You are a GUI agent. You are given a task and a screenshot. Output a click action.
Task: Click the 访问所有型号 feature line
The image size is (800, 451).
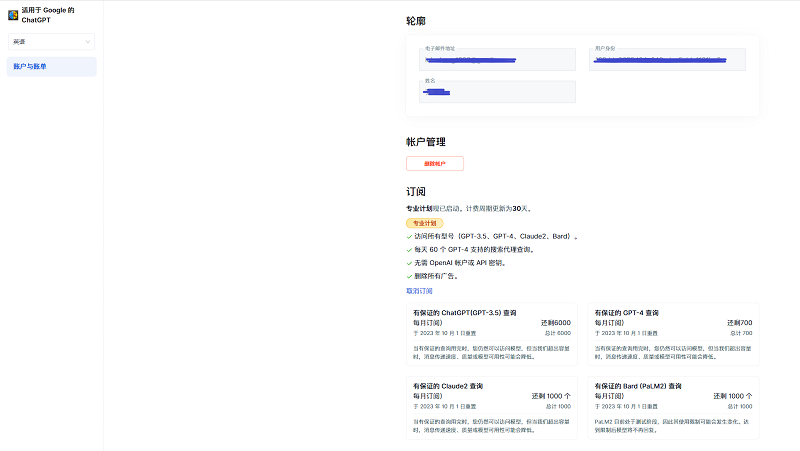coord(496,237)
